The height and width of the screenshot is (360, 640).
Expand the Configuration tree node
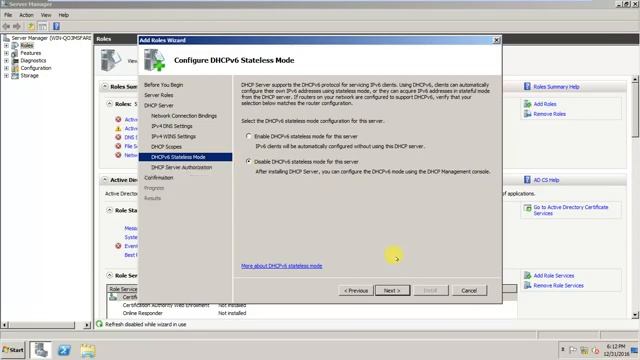[6, 68]
